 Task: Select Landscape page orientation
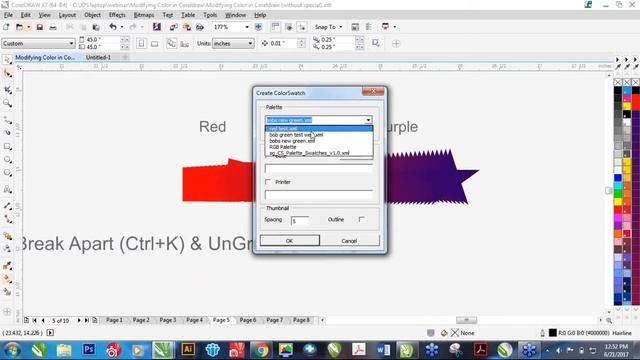(x=154, y=43)
